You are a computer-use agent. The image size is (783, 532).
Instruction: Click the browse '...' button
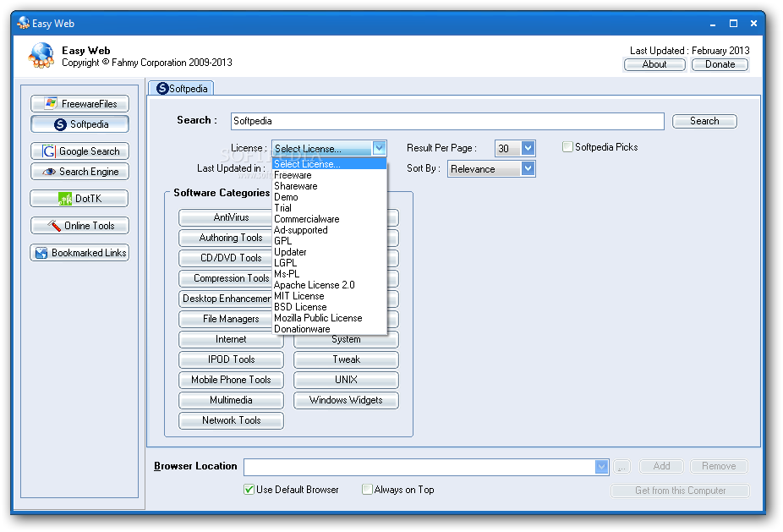(621, 467)
